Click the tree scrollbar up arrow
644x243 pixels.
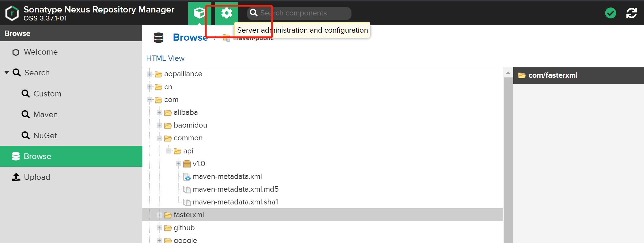pos(508,73)
